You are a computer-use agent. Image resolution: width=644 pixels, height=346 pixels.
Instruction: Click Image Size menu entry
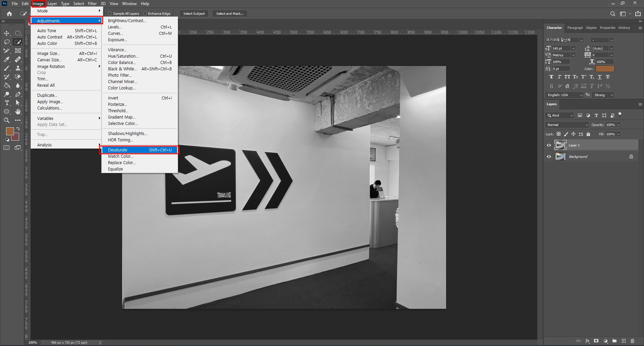click(x=66, y=54)
